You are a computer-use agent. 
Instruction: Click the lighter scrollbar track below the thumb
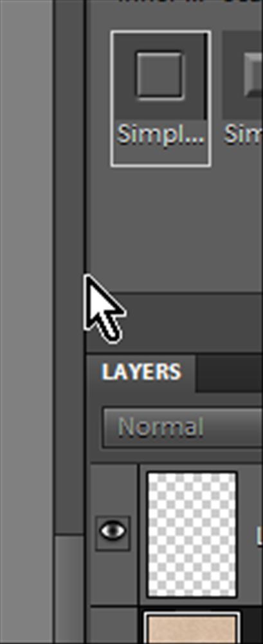coord(69,590)
